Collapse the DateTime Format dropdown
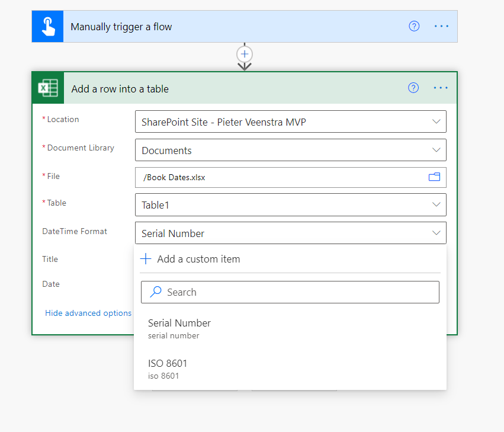Image resolution: width=504 pixels, height=432 pixels. point(436,233)
